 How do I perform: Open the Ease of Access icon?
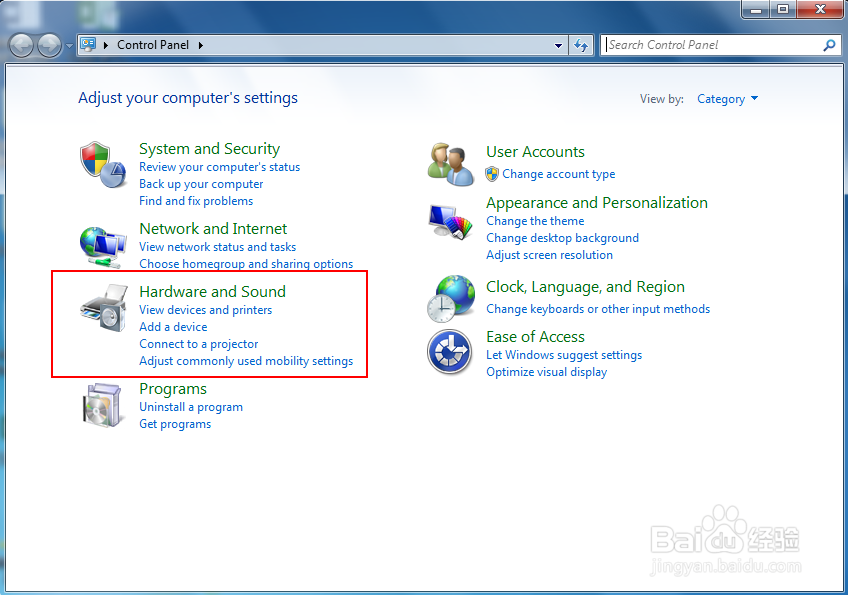point(449,353)
